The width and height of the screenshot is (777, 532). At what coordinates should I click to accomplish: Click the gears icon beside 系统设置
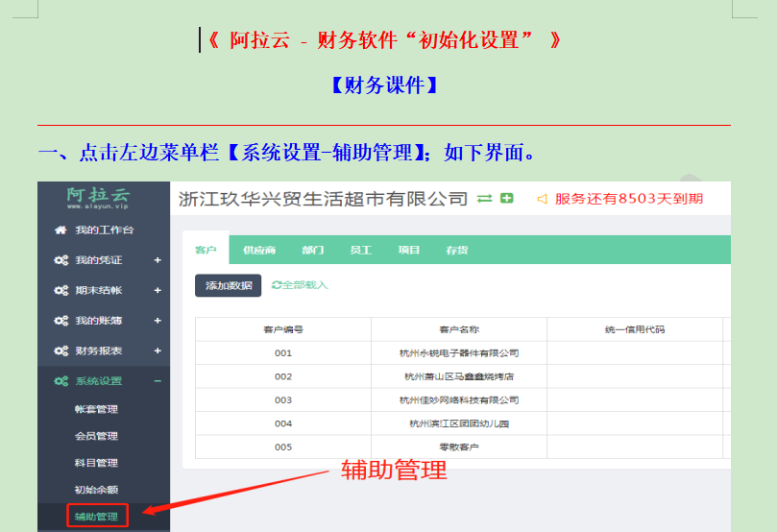tap(61, 381)
